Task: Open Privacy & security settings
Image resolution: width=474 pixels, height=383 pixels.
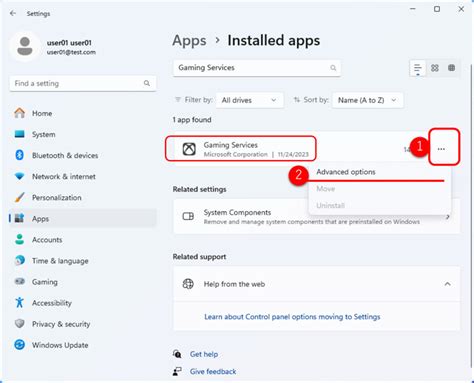Action: (x=83, y=324)
